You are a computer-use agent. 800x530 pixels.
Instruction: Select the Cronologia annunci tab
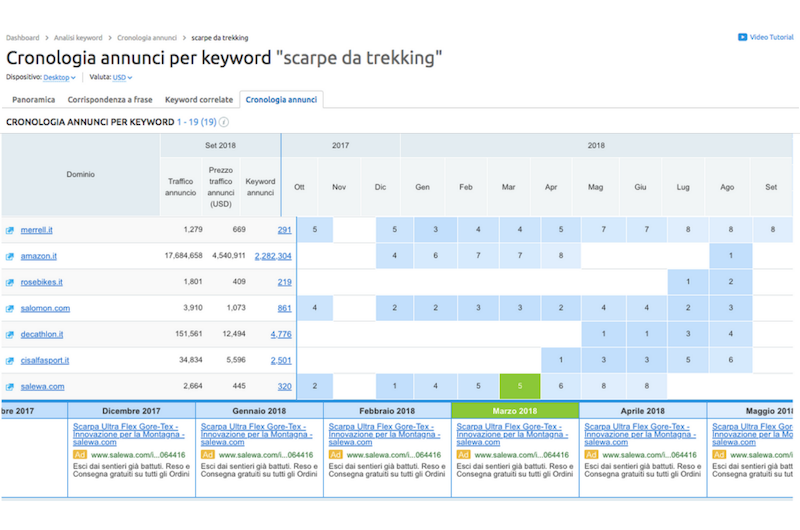click(281, 99)
